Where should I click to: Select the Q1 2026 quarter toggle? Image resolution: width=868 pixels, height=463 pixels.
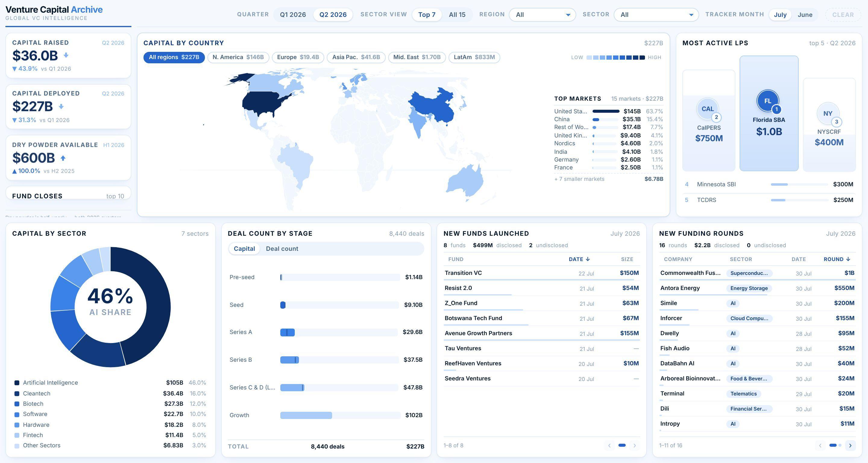(293, 14)
